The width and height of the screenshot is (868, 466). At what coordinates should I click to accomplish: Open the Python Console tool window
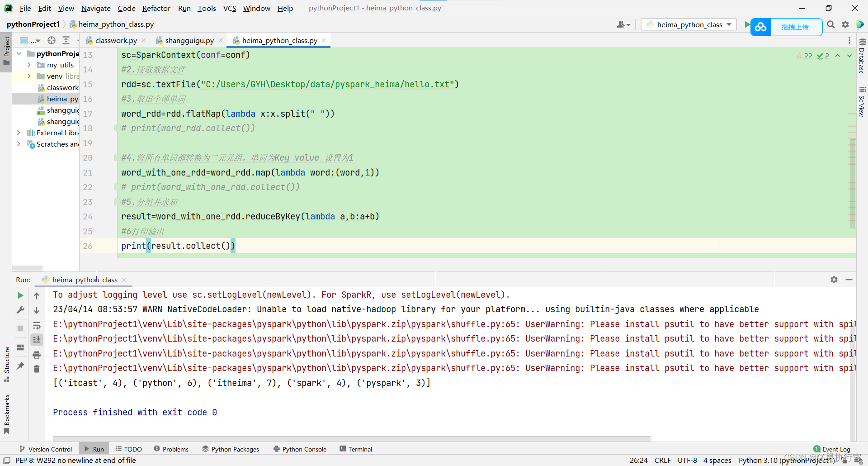pyautogui.click(x=300, y=449)
